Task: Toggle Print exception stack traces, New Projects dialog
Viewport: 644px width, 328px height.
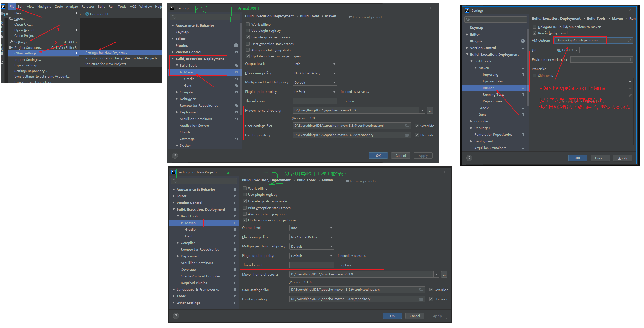Action: [x=245, y=208]
